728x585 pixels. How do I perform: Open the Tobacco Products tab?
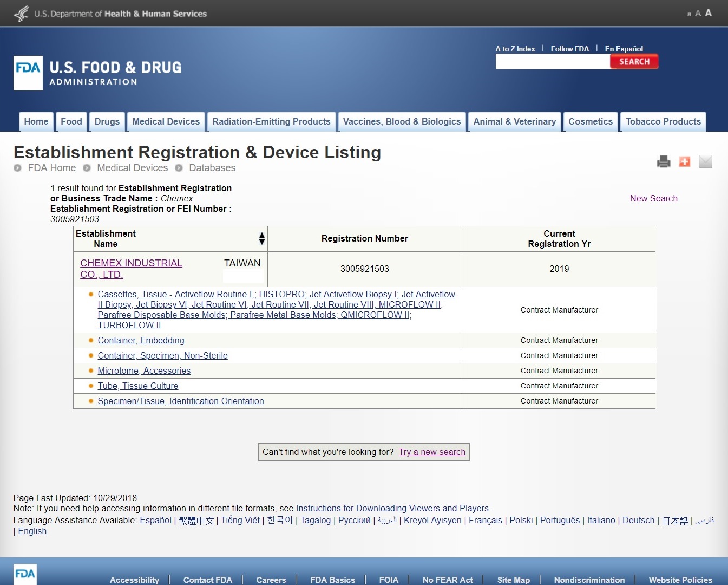coord(663,122)
